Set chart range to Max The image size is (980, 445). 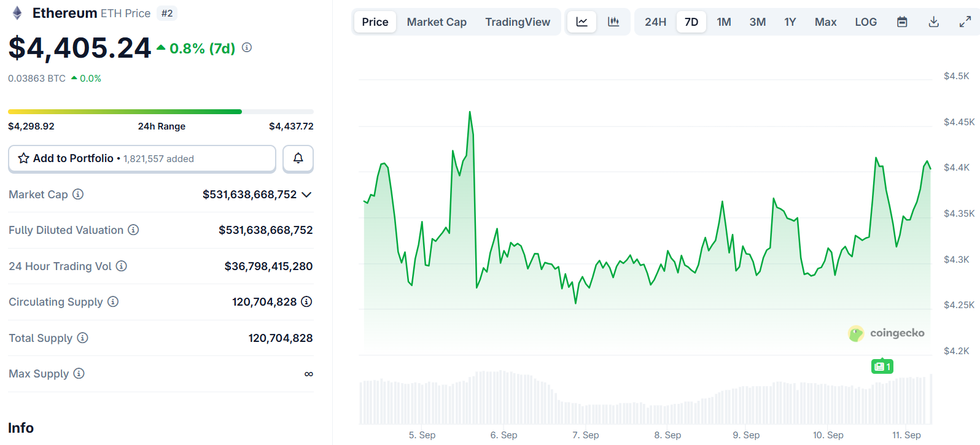click(826, 22)
